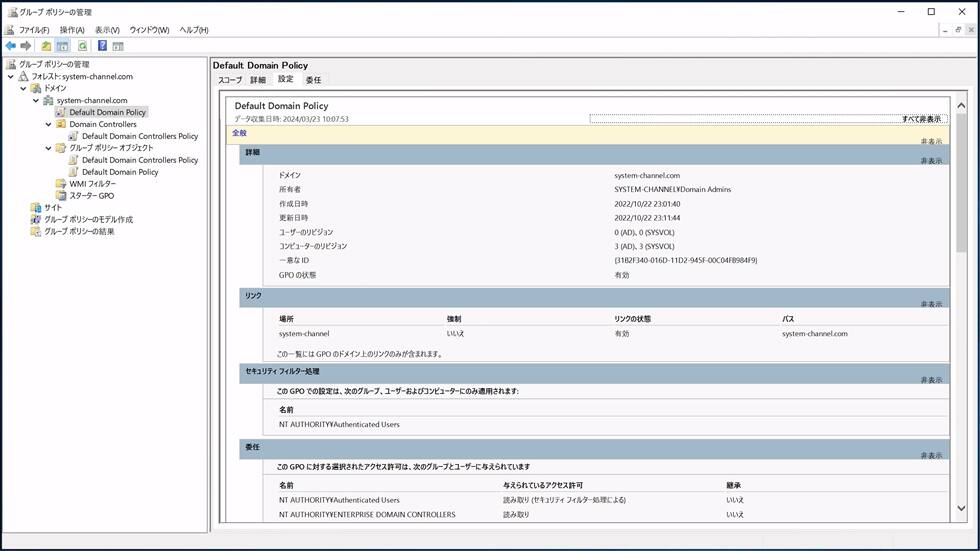Click the Refresh toolbar icon
The height and width of the screenshot is (551, 980).
pos(82,46)
